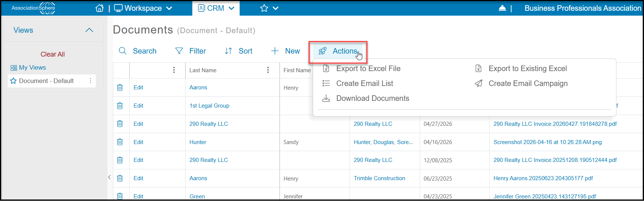
Task: Open Henry Aarons.20250623 pdf file
Action: 543,178
